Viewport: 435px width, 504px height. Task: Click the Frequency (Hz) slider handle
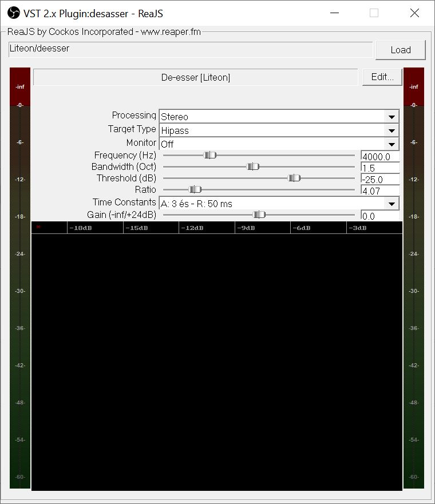tap(210, 155)
